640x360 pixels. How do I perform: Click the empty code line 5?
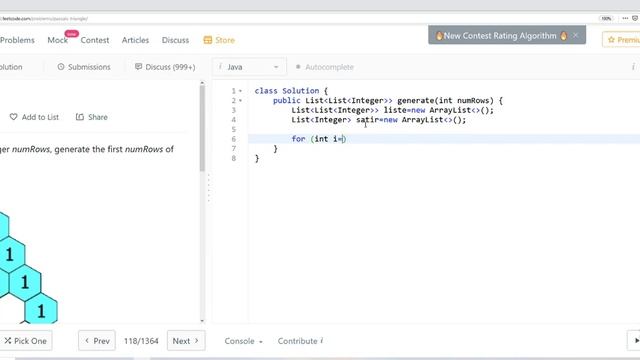click(x=444, y=129)
